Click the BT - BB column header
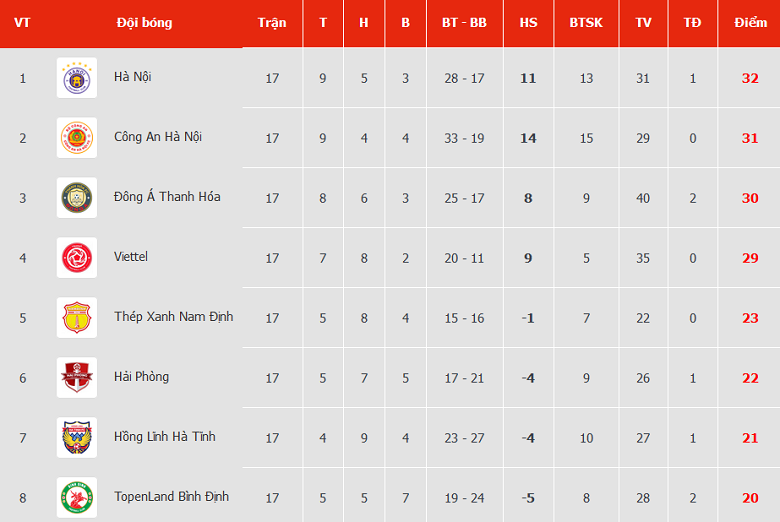The width and height of the screenshot is (780, 522). 464,22
